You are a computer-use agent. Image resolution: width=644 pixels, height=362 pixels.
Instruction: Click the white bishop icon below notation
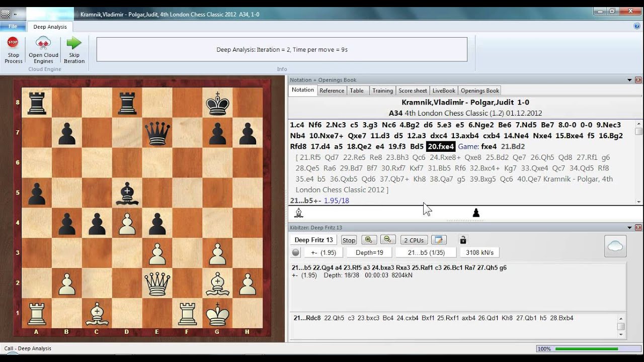pos(299,213)
